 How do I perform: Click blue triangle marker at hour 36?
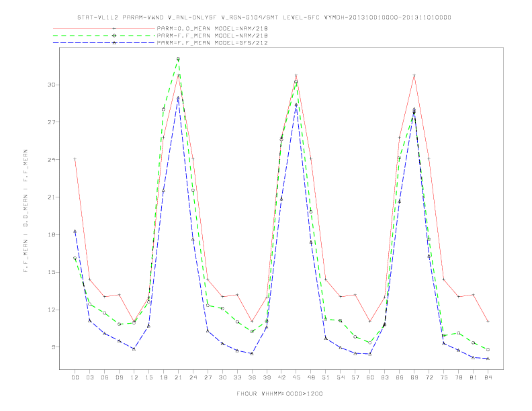coord(252,354)
